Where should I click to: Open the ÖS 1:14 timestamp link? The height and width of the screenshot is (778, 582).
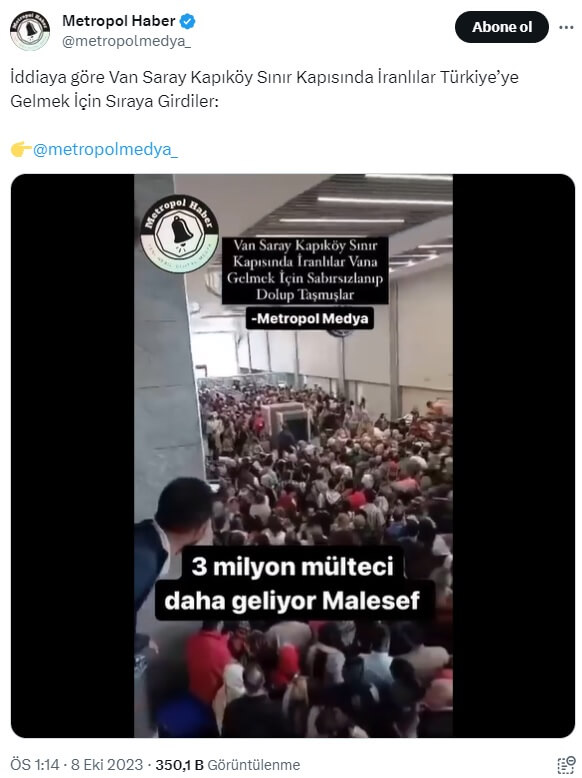tap(35, 765)
